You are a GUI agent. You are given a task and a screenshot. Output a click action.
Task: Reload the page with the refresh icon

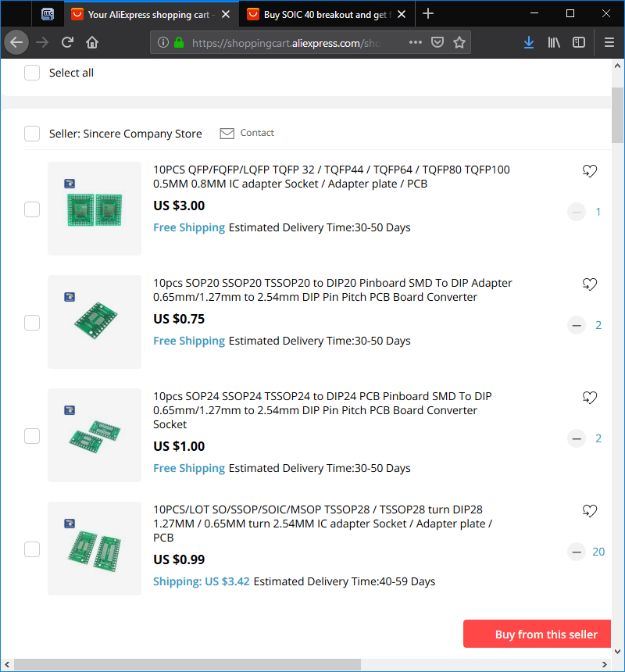click(x=67, y=42)
